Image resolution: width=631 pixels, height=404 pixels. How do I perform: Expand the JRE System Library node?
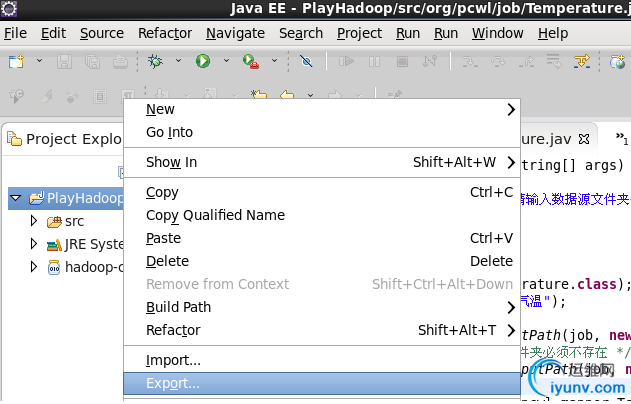pyautogui.click(x=34, y=243)
